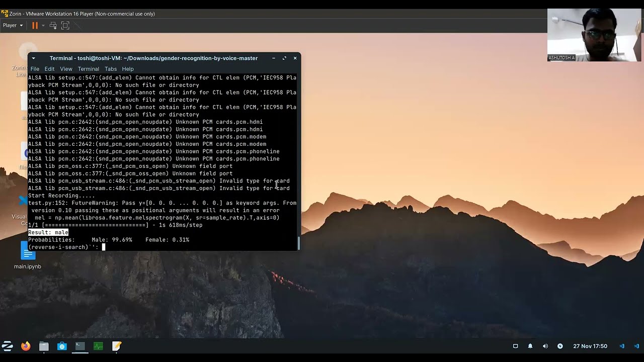Viewport: 644px width, 362px height.
Task: Click the 'Probabilities:' output line
Action: 109,240
